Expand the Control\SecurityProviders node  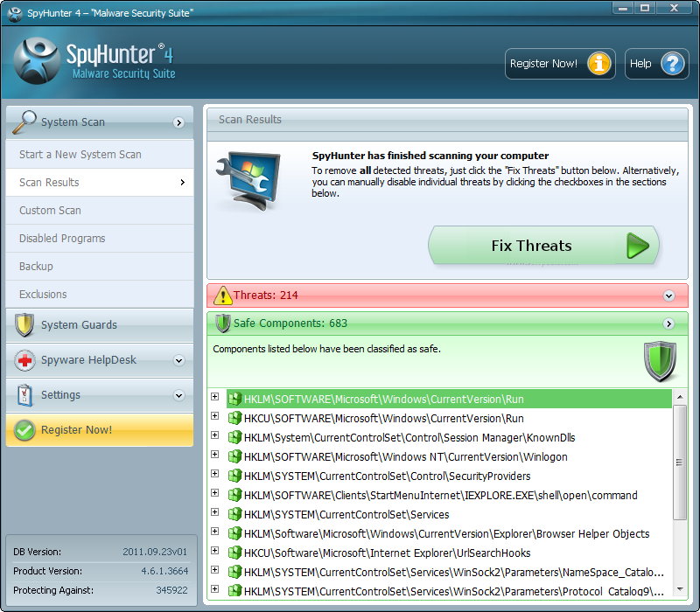pyautogui.click(x=214, y=473)
